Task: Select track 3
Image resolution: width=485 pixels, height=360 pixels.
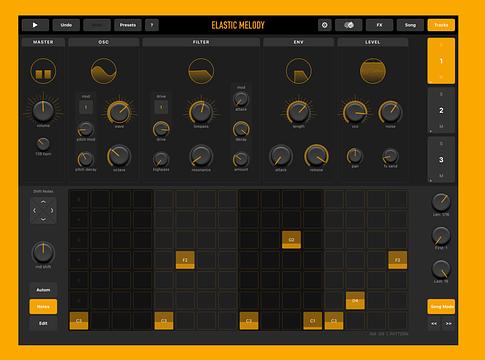Action: [x=441, y=160]
